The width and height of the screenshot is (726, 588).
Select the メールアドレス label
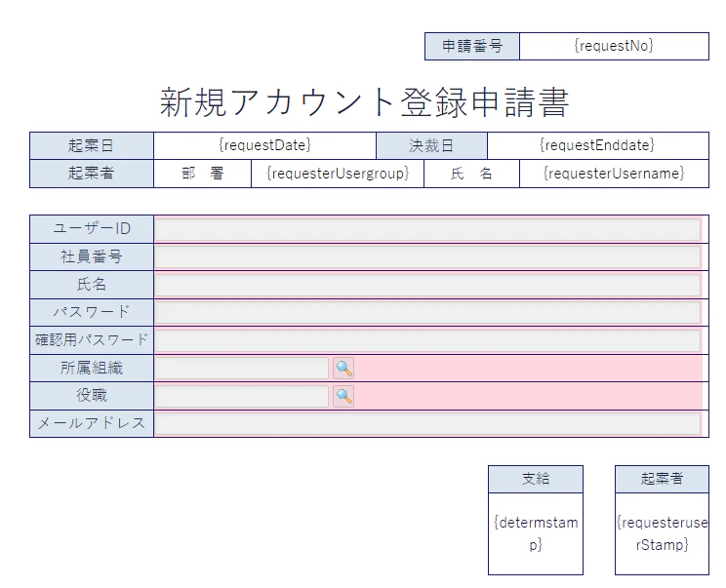pyautogui.click(x=92, y=424)
